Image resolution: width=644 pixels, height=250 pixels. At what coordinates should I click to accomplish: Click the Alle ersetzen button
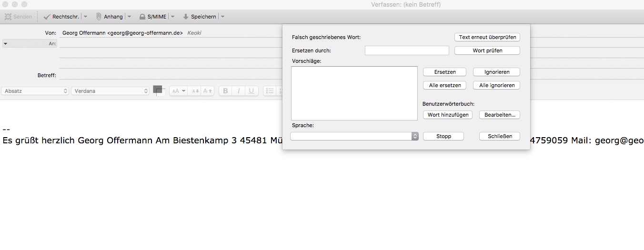(445, 85)
